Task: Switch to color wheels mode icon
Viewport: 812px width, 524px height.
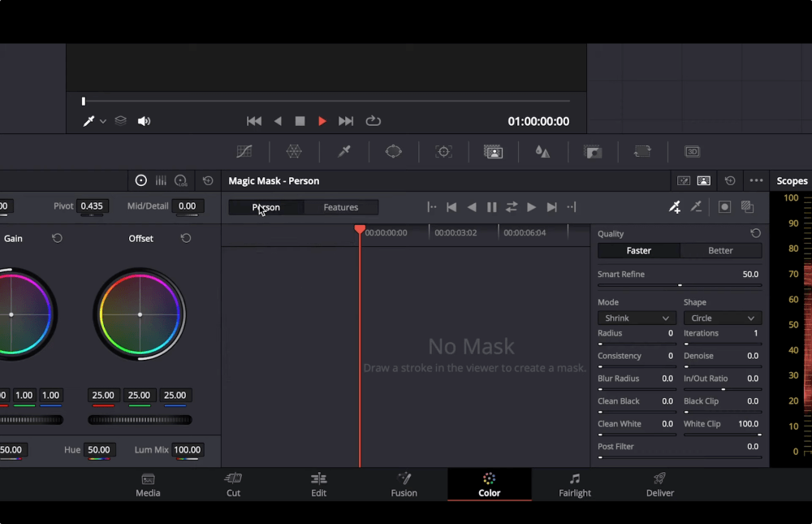Action: click(x=140, y=180)
